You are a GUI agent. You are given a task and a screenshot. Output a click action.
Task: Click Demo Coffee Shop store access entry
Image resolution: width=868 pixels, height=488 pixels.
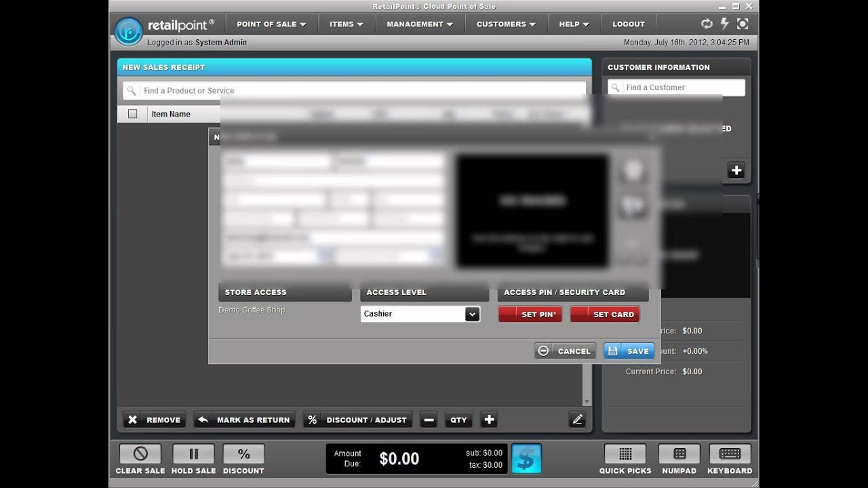pos(252,310)
